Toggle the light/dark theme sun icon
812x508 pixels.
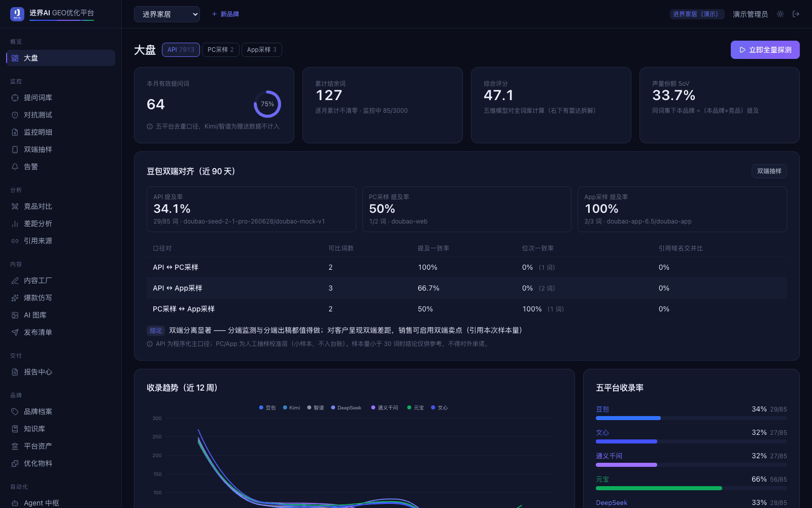tap(780, 14)
